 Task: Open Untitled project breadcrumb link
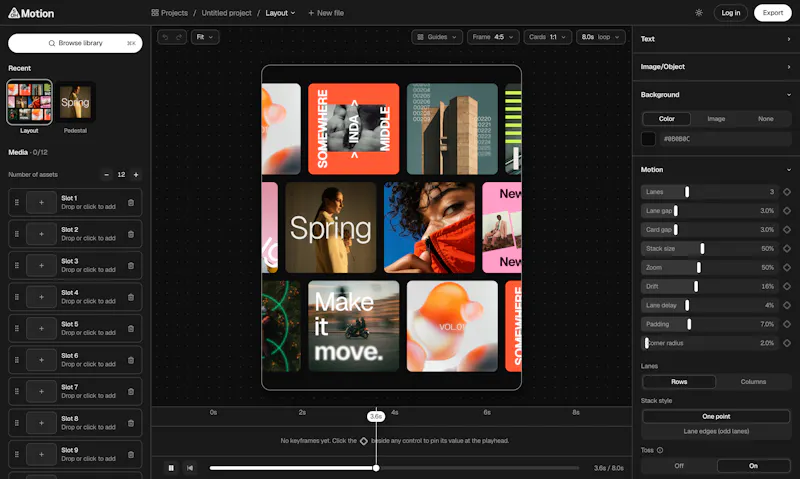(227, 13)
